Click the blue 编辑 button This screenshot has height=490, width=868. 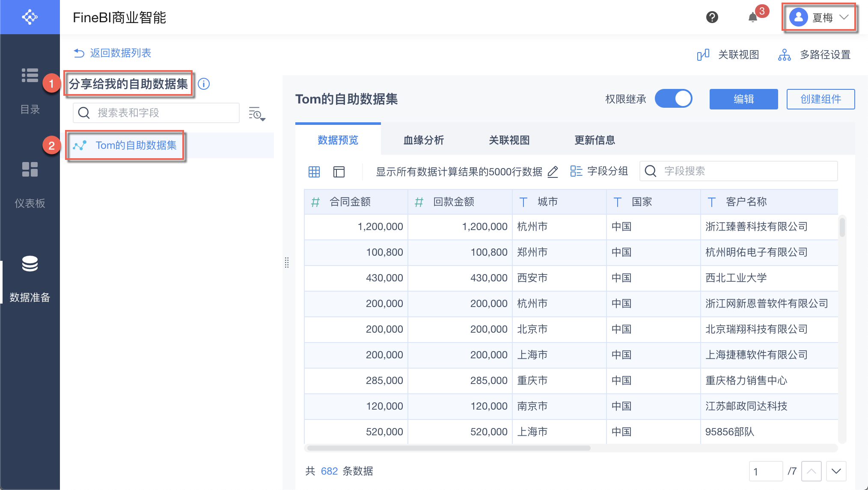[743, 99]
